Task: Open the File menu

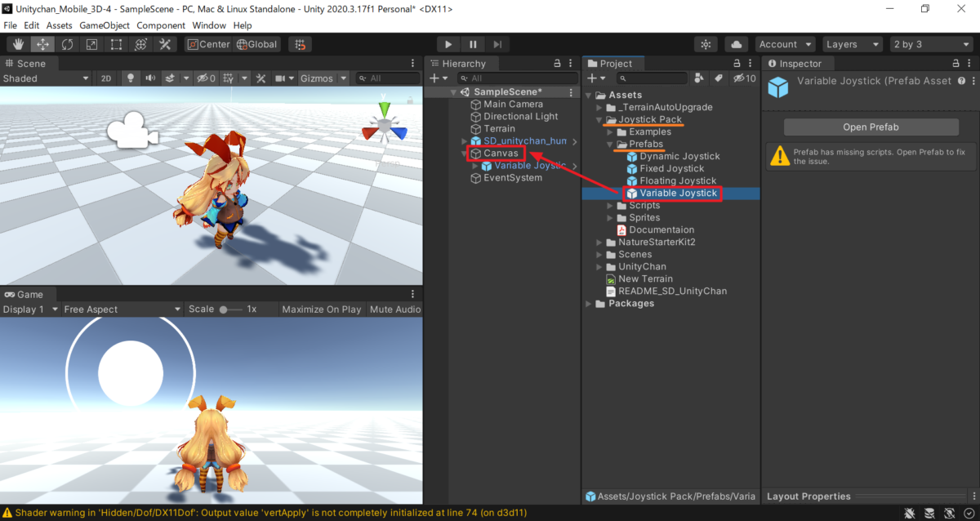Action: [11, 25]
